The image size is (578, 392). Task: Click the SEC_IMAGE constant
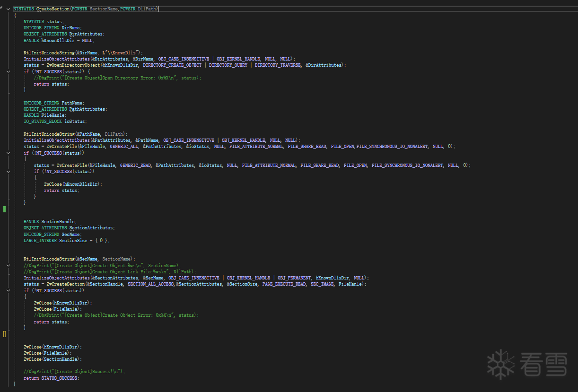[322, 284]
